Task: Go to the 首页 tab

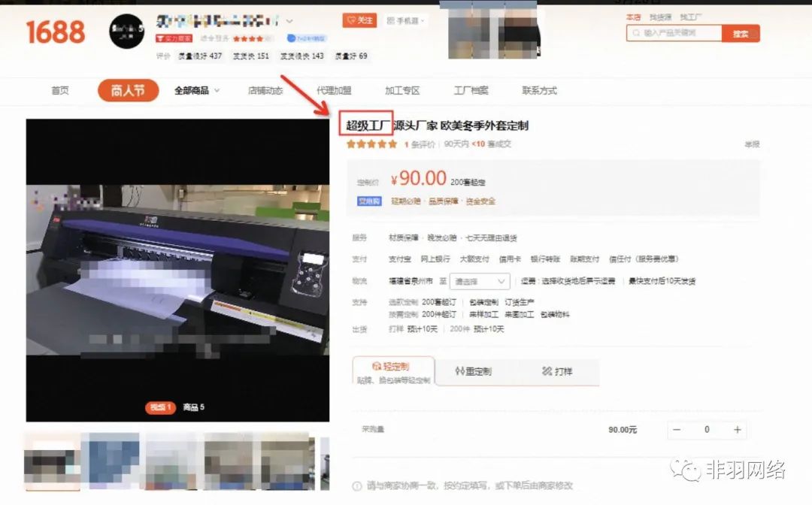Action: tap(60, 91)
